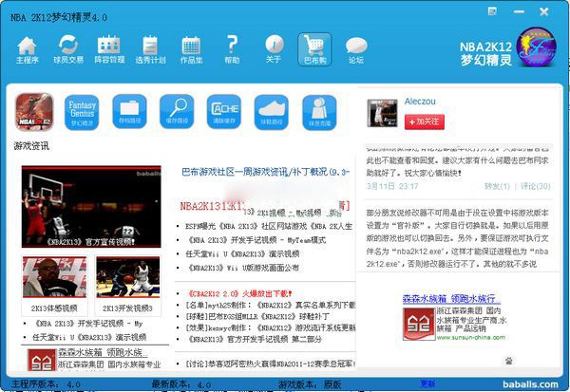Open [效果]kenryc制作 游戏流汗系统 link

pos(271,327)
